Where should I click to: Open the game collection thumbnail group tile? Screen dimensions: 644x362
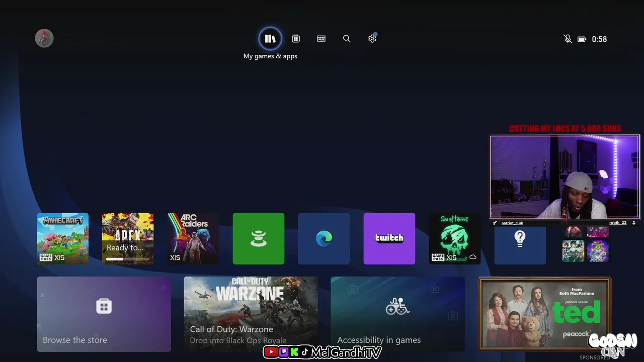click(x=586, y=245)
